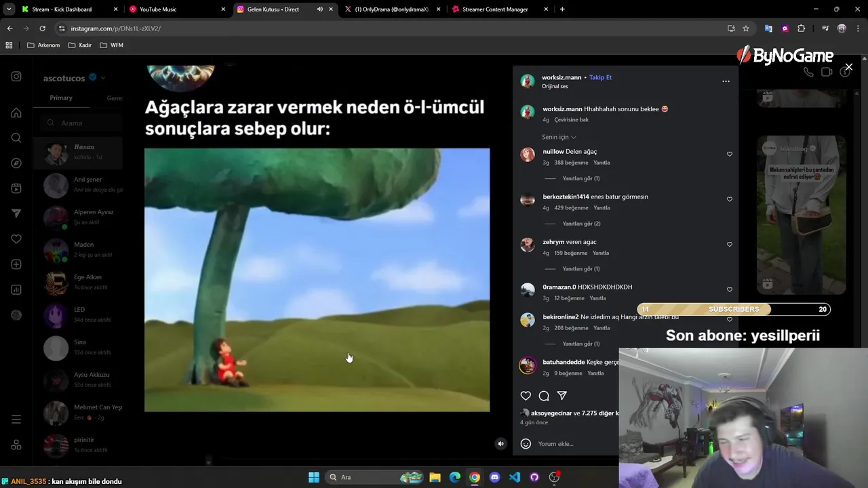Image resolution: width=868 pixels, height=488 pixels.
Task: Play or pause the tree video
Action: coord(317,280)
